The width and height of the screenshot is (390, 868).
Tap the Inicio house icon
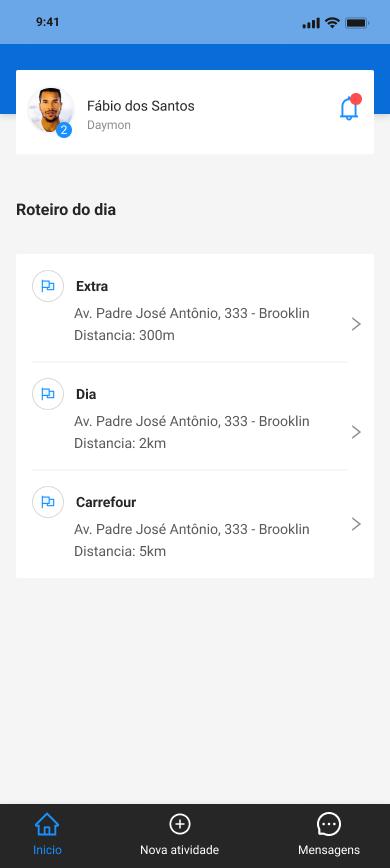(x=47, y=824)
